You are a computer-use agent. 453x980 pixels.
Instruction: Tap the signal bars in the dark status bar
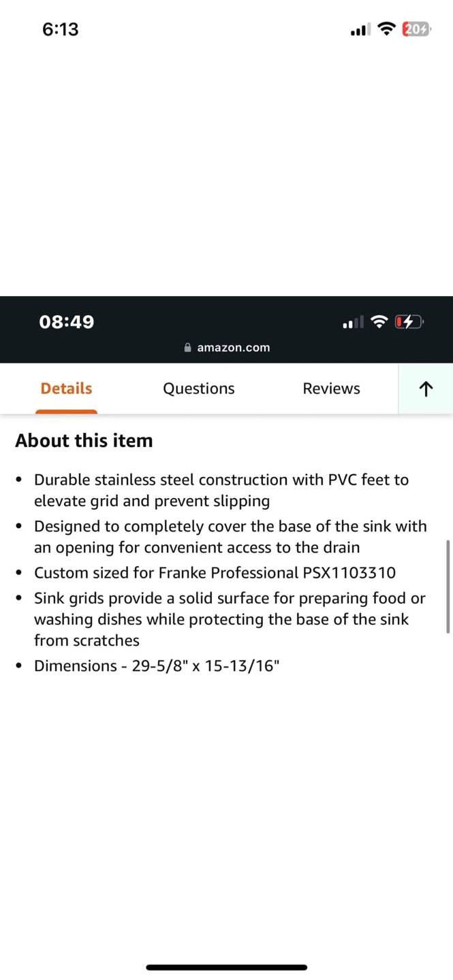tap(353, 323)
